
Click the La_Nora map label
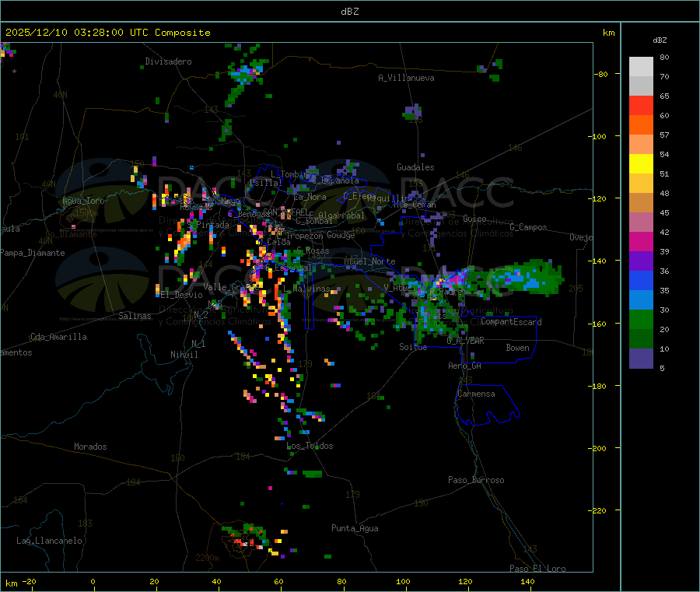[x=310, y=197]
